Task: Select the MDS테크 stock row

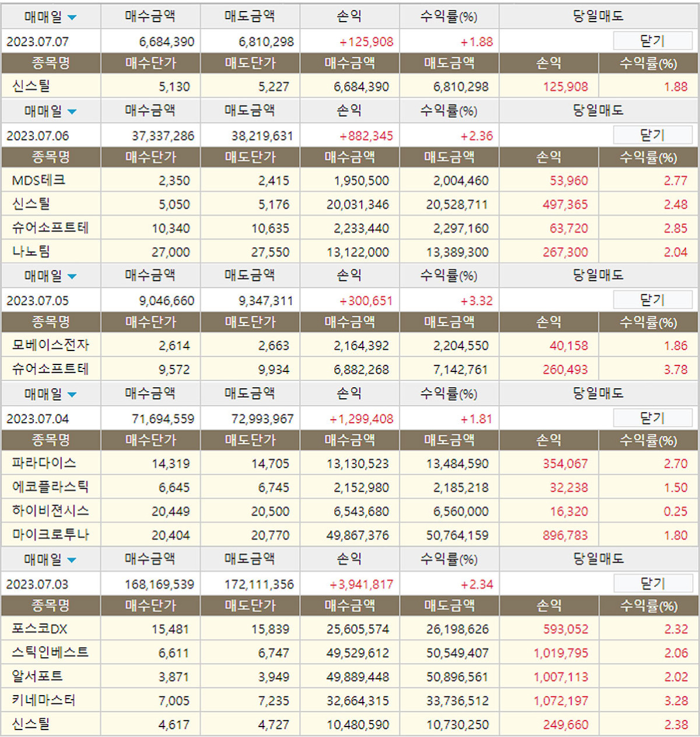Action: 38,181
